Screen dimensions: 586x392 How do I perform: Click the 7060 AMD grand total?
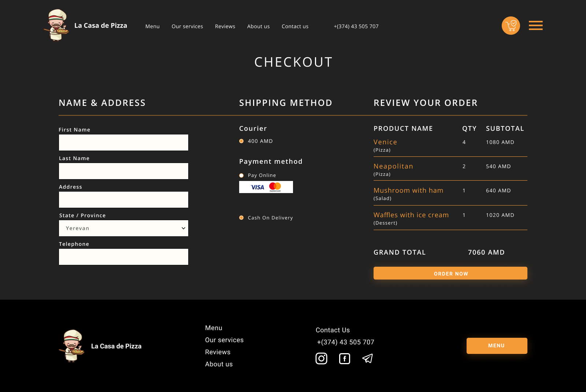486,252
